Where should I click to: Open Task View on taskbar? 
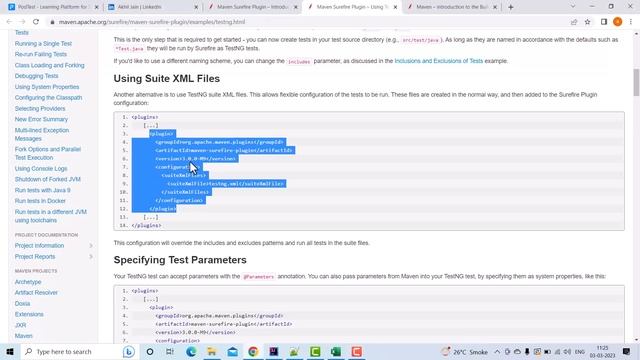(x=170, y=351)
